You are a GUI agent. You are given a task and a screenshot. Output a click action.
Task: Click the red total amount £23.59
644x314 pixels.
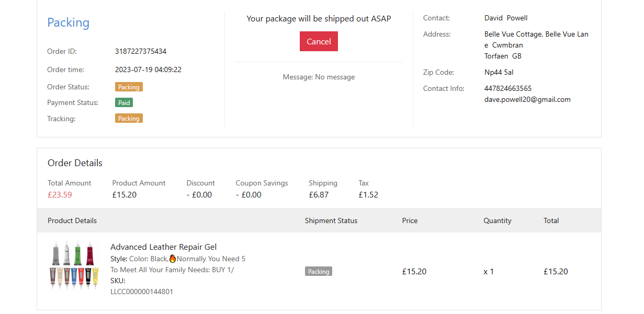60,195
